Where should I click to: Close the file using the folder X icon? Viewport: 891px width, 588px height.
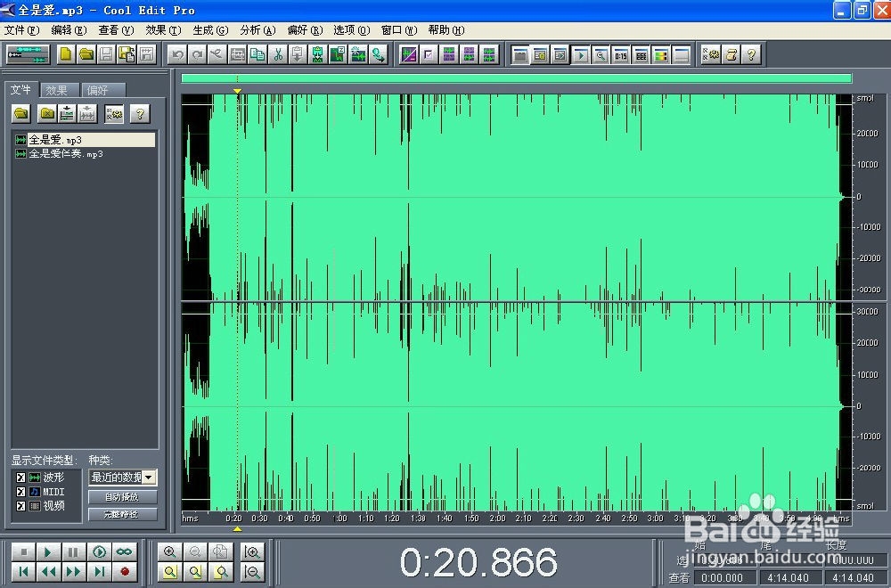(47, 114)
